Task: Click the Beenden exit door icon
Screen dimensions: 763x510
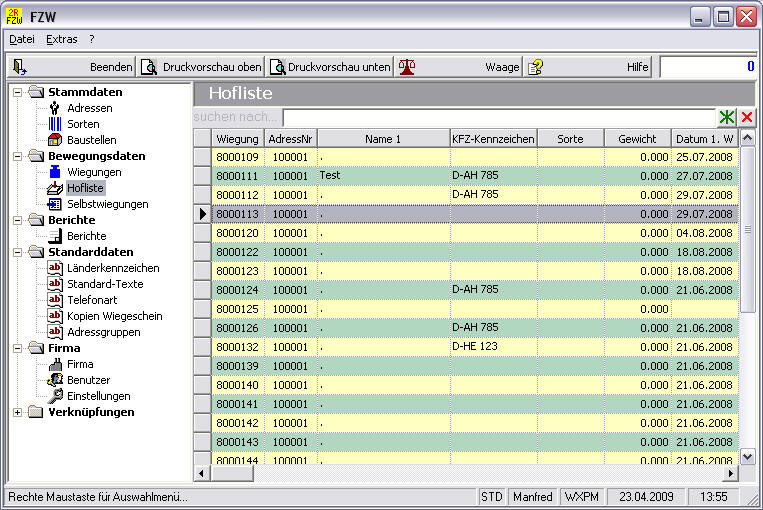Action: coord(20,67)
